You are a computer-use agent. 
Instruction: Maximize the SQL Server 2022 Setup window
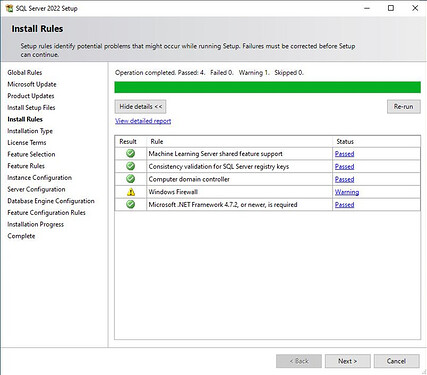pyautogui.click(x=391, y=8)
